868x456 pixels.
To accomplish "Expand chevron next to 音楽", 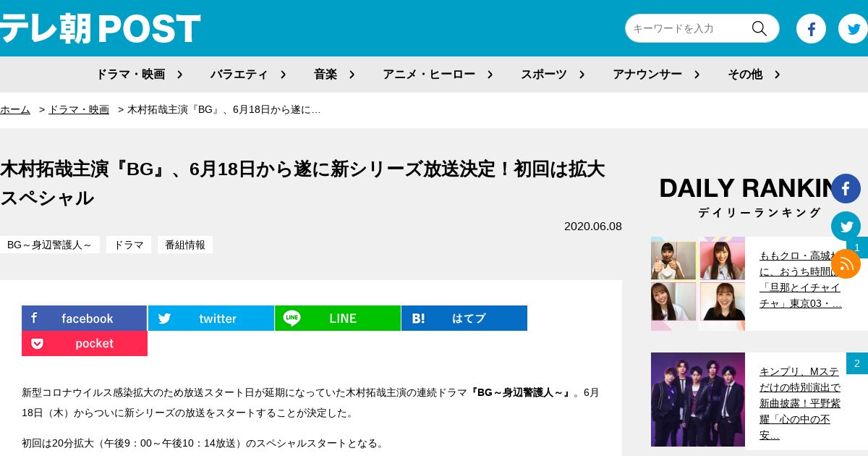I will pos(352,74).
